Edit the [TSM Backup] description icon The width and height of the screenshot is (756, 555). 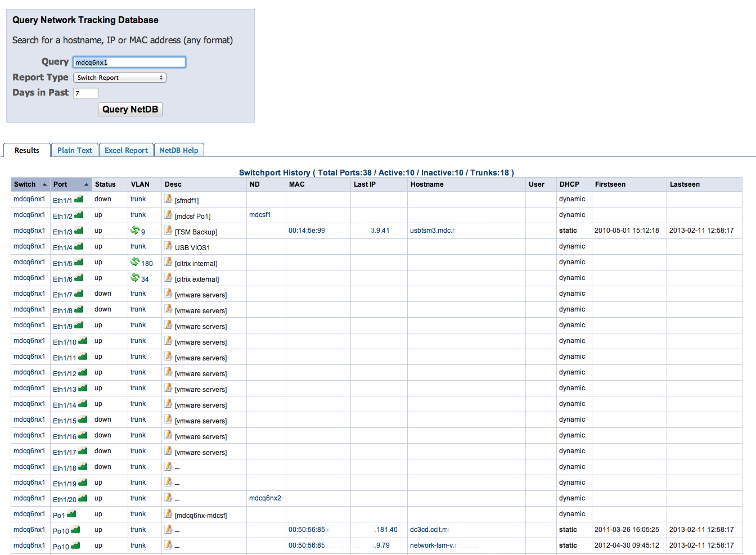point(168,230)
